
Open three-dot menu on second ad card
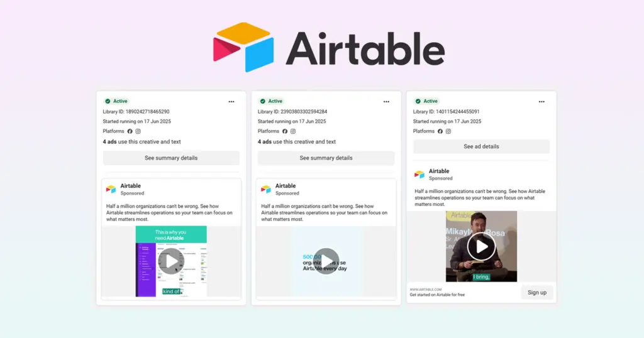386,101
